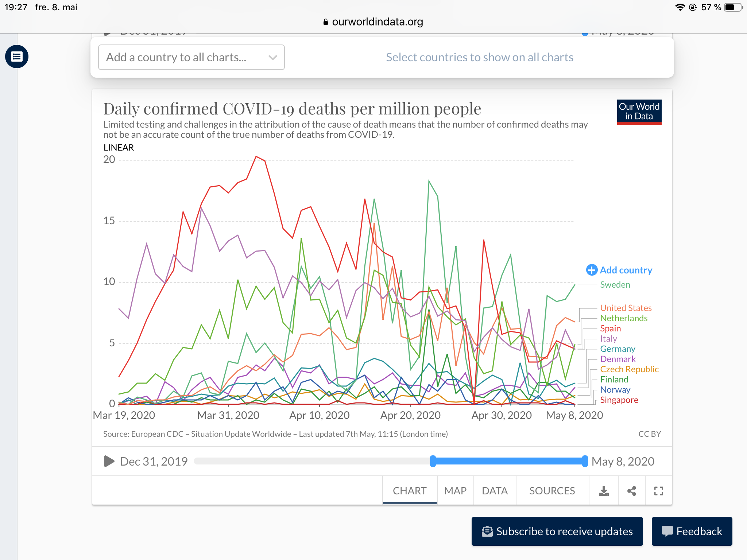Image resolution: width=747 pixels, height=560 pixels.
Task: Click the timeline end handle at May 8
Action: click(585, 461)
